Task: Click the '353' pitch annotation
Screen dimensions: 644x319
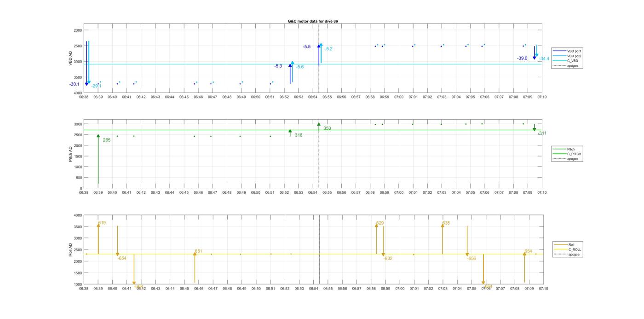Action: tap(327, 128)
